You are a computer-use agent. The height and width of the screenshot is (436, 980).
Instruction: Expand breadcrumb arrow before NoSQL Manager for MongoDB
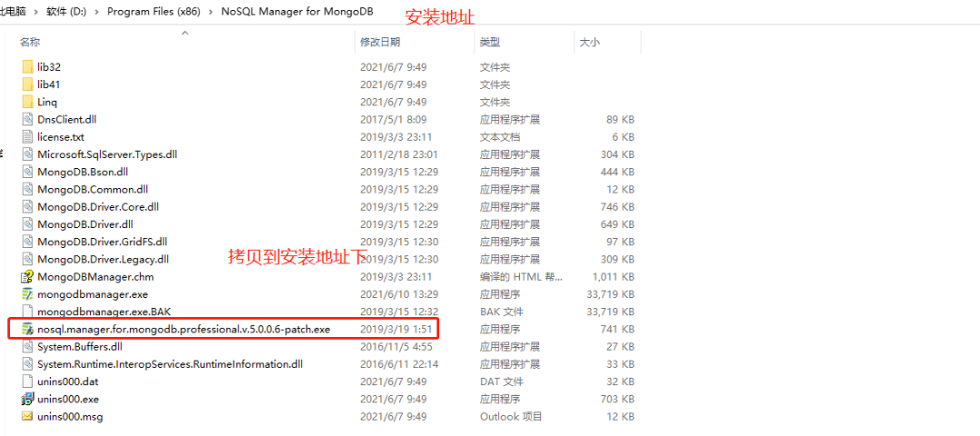pyautogui.click(x=210, y=13)
